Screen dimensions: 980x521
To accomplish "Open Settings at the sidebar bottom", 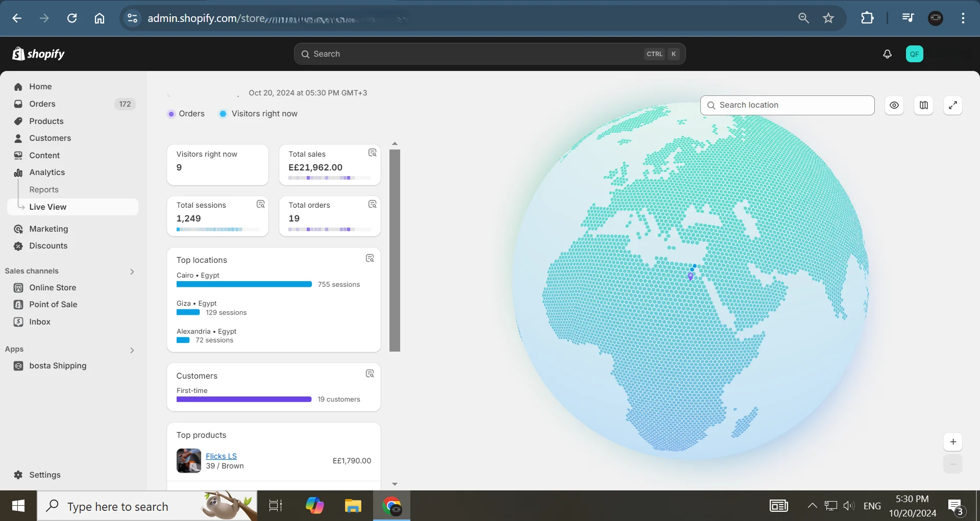I will point(45,475).
